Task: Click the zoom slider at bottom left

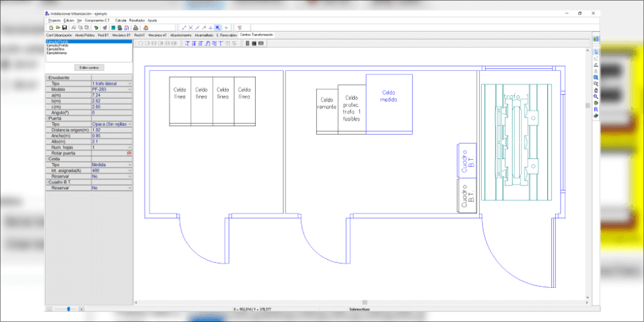Action: tap(68, 309)
